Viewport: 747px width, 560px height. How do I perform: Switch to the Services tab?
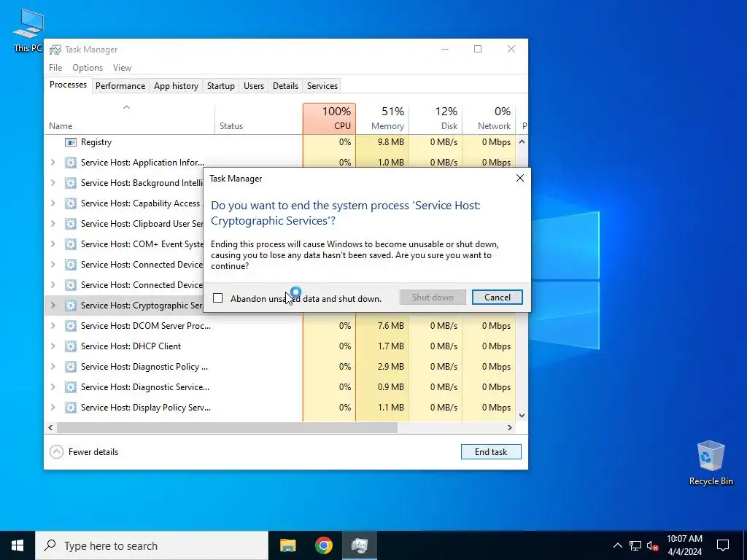point(322,86)
